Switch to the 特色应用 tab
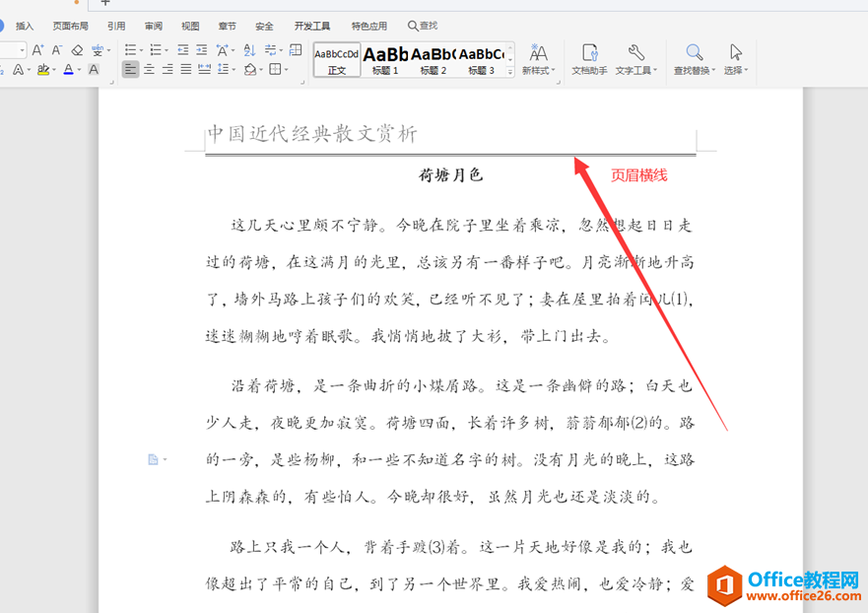This screenshot has height=613, width=868. pos(369,26)
